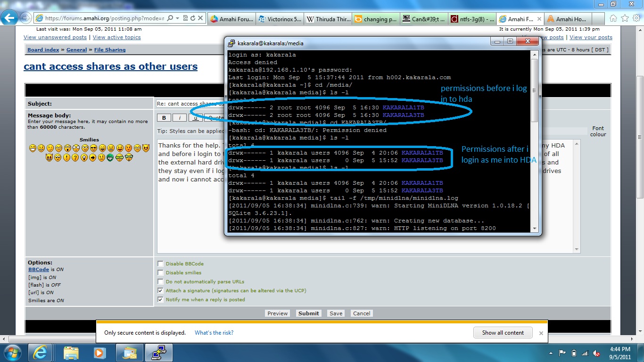Click the Subject input field

190,104
